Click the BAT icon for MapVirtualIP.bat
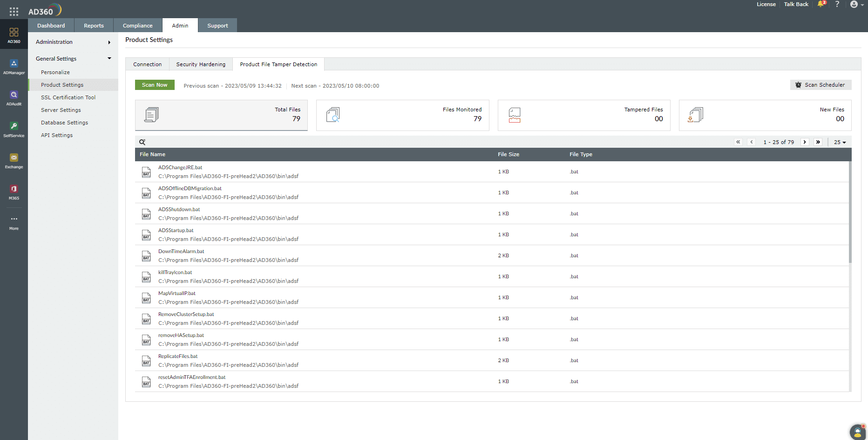The width and height of the screenshot is (868, 440). [146, 298]
